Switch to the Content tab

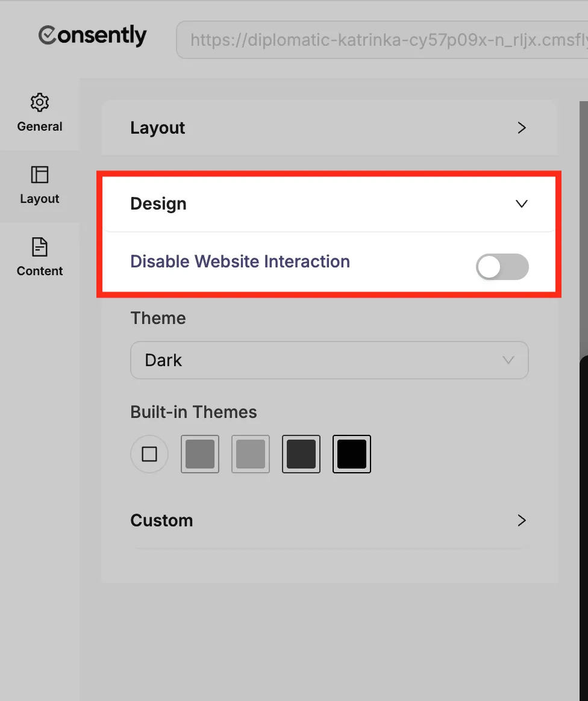[39, 258]
